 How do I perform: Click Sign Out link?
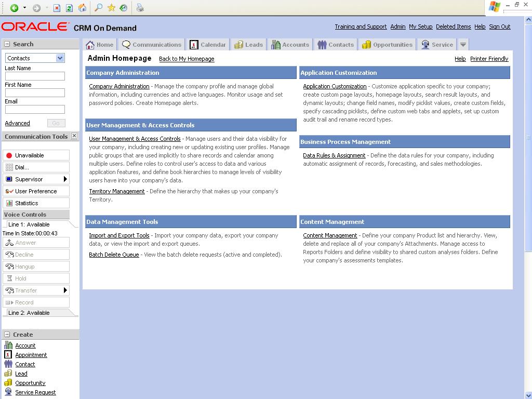(499, 26)
